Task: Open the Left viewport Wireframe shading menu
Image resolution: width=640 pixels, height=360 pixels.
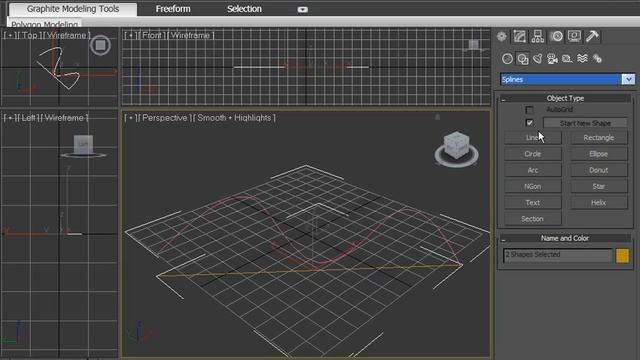Action: (x=64, y=118)
